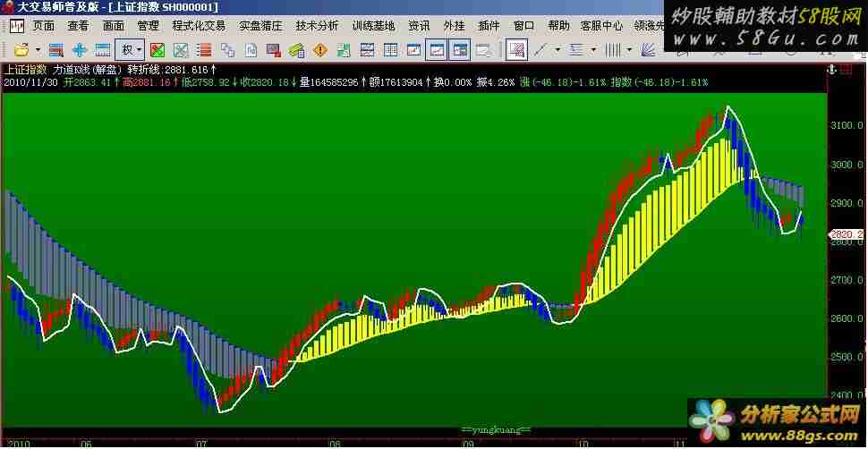Select the diagonal line drawing tool

pos(540,50)
